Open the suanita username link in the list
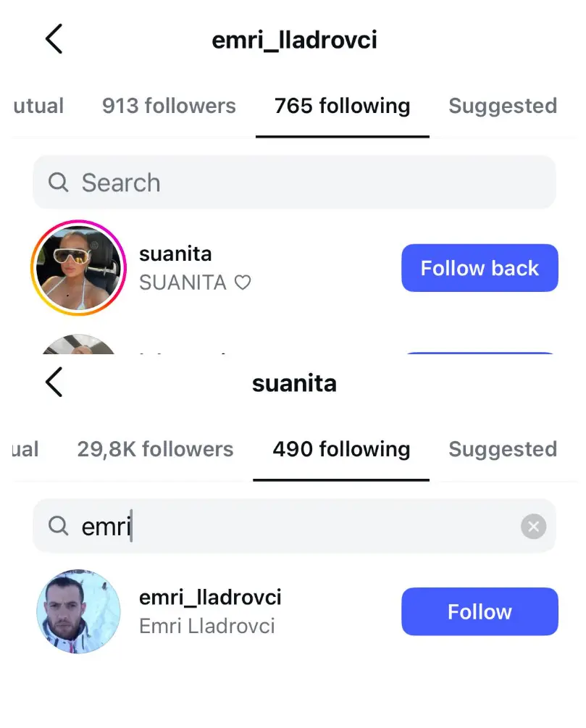This screenshot has width=586, height=728. click(175, 254)
